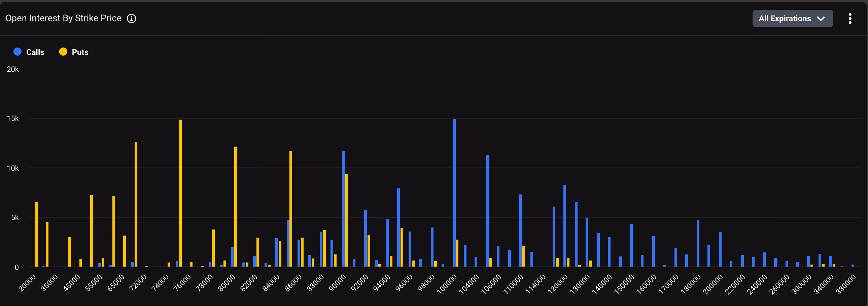Click the Open Interest By Strike Price title
The width and height of the screenshot is (868, 306).
tap(63, 18)
